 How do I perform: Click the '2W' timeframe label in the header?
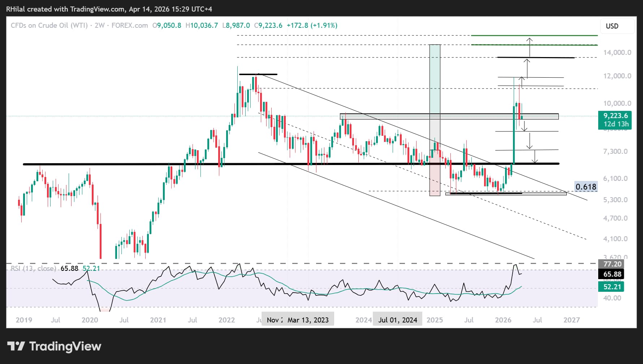[100, 25]
